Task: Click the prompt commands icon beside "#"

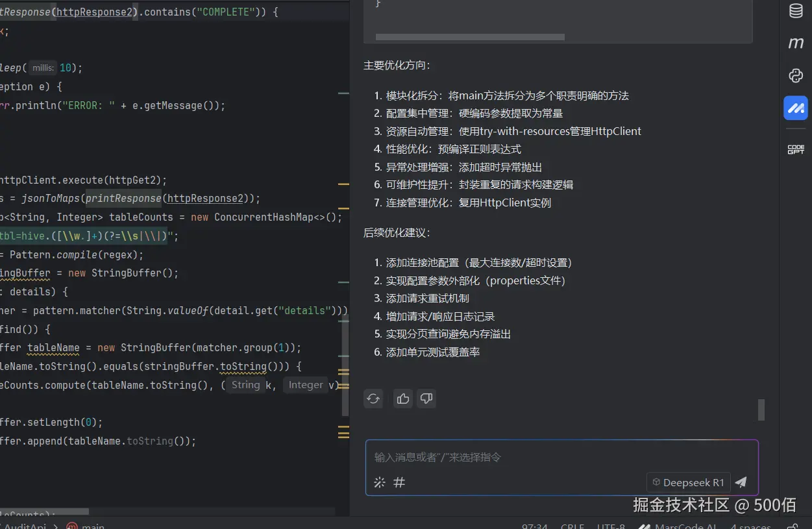Action: point(379,482)
